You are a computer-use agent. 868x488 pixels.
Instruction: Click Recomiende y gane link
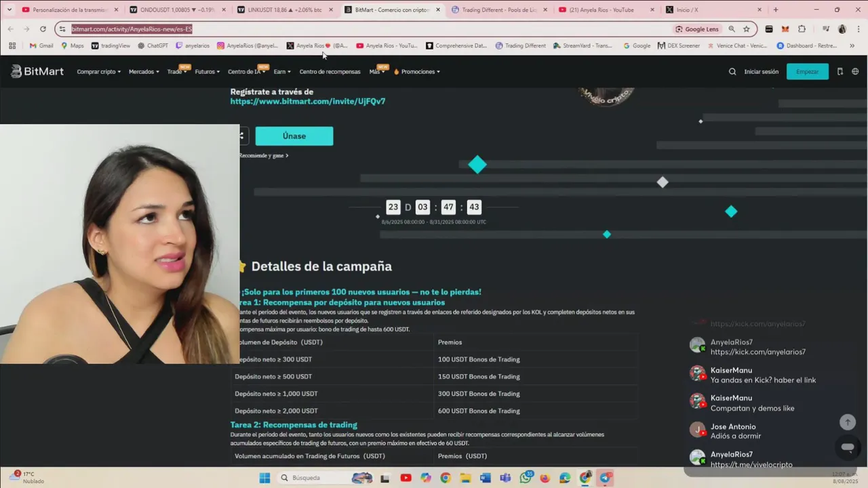coord(263,155)
